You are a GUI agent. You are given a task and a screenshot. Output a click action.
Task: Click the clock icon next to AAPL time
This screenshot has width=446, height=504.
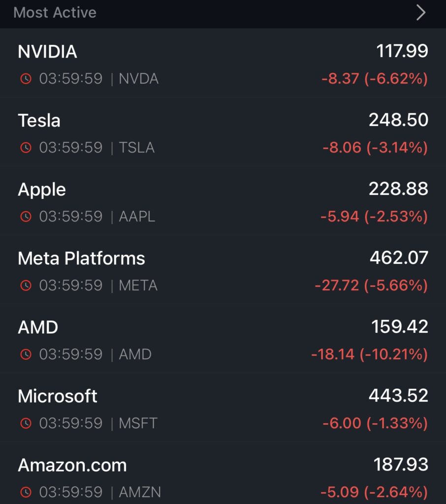(26, 217)
